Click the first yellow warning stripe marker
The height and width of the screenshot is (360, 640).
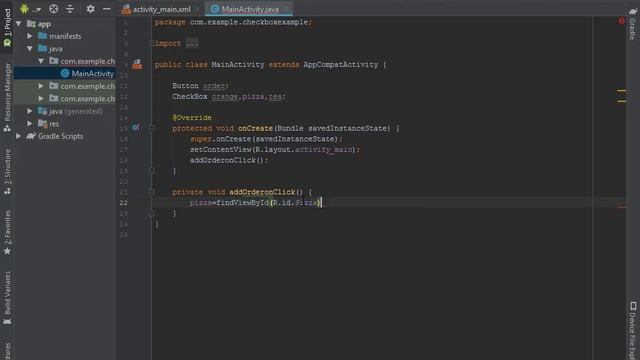coord(622,91)
